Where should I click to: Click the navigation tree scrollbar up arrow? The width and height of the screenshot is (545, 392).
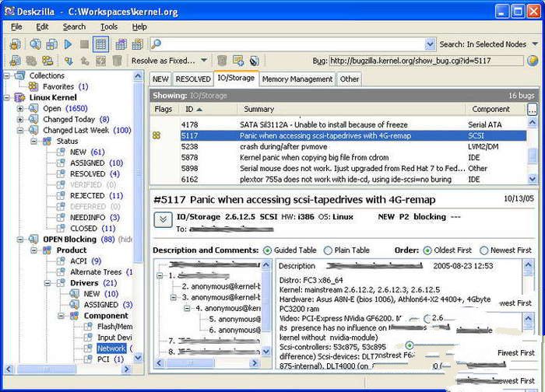(138, 76)
